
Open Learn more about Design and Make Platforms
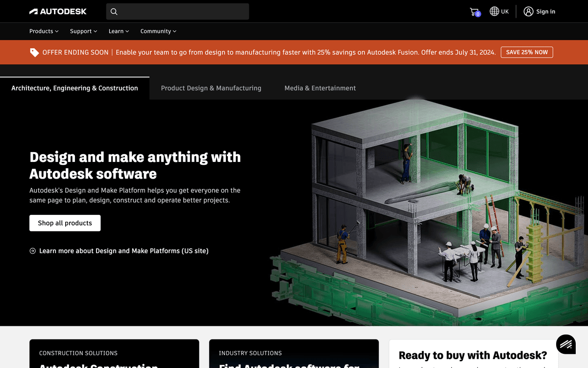123,251
